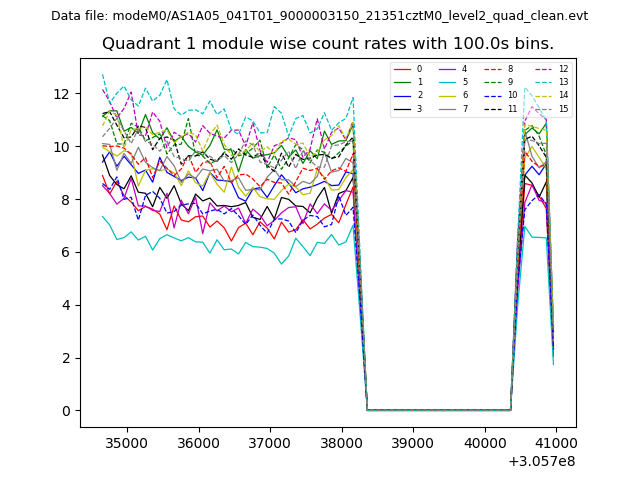Click the cyan solid legend line for module 5
The image size is (640, 480).
click(448, 82)
